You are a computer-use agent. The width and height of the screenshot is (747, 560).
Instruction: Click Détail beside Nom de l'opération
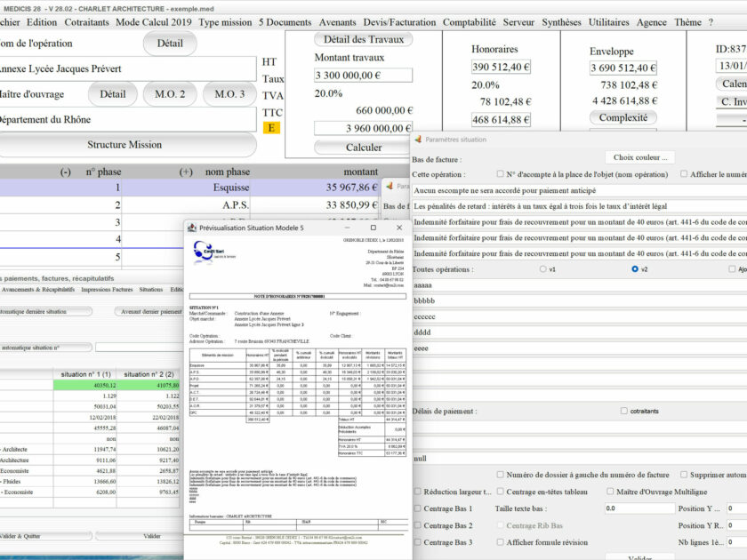pos(170,44)
